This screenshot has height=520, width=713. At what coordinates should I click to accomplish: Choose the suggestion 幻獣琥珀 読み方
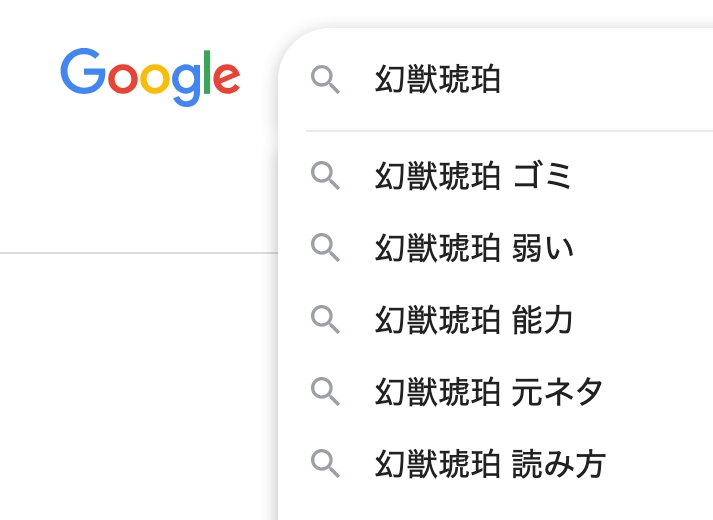click(489, 463)
